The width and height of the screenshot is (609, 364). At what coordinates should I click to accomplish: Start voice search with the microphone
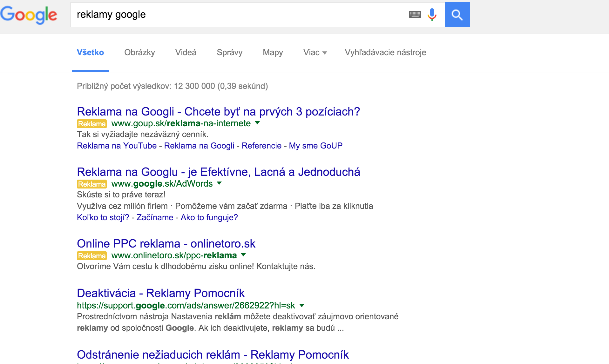(x=432, y=14)
